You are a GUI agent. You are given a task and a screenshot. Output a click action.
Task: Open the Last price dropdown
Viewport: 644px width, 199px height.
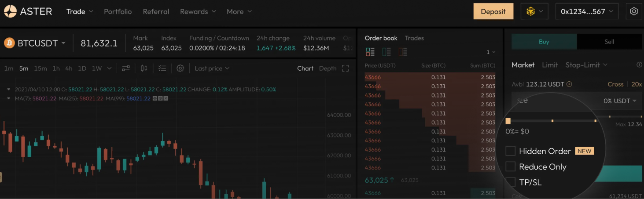point(212,68)
